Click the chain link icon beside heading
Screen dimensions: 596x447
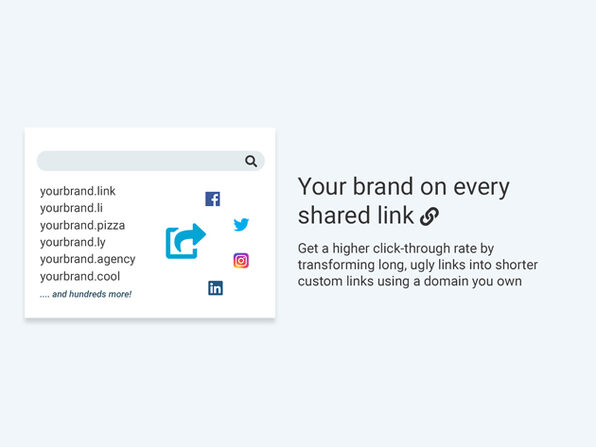pyautogui.click(x=430, y=216)
